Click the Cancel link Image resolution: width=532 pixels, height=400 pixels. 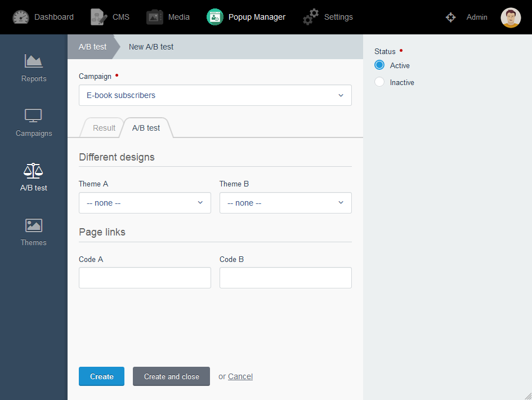click(x=240, y=376)
